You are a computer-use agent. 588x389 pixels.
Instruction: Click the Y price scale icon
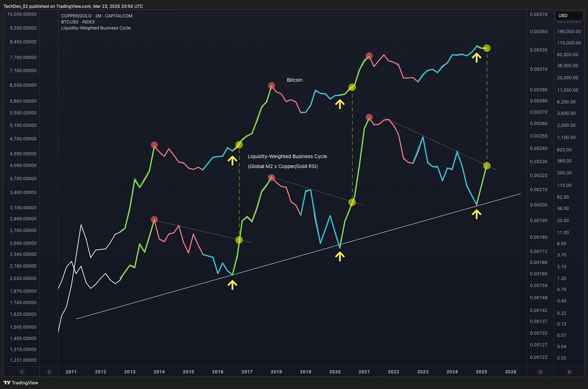pyautogui.click(x=22, y=372)
